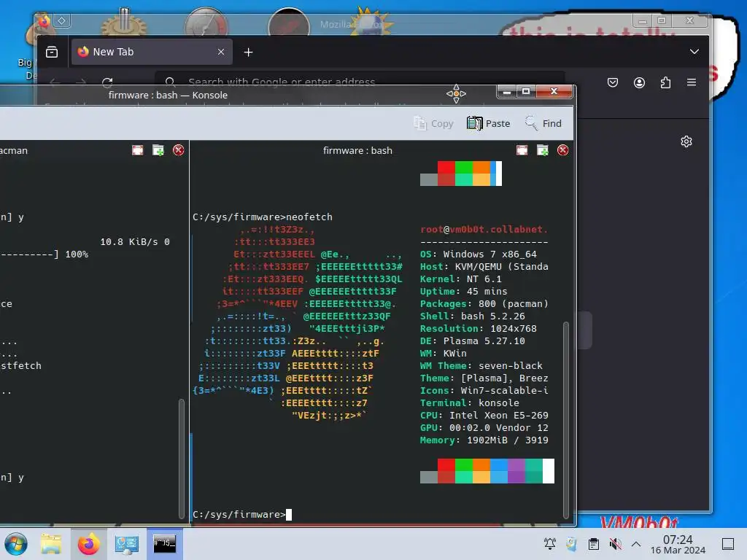Split the firmware : bash pane with plus icon

tap(542, 150)
